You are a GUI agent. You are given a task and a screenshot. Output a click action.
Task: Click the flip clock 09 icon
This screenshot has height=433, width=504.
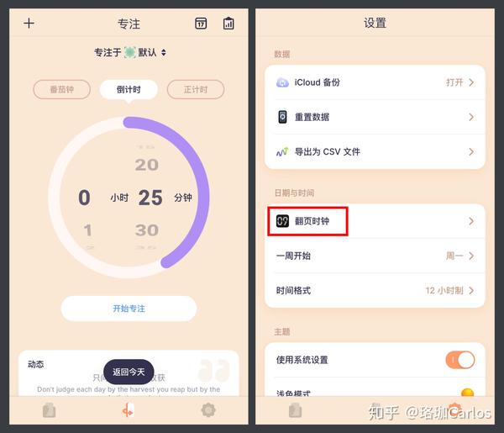coord(282,221)
